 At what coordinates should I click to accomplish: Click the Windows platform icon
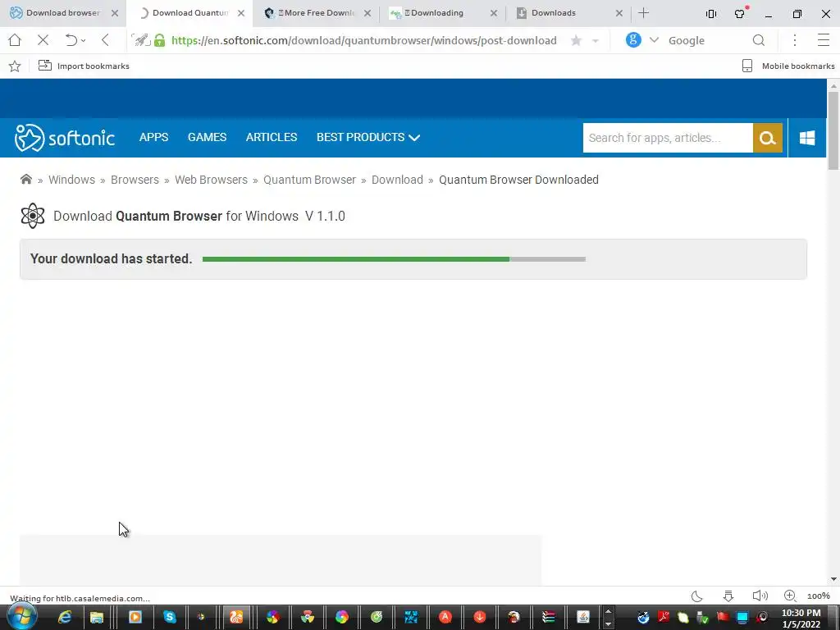pos(807,138)
